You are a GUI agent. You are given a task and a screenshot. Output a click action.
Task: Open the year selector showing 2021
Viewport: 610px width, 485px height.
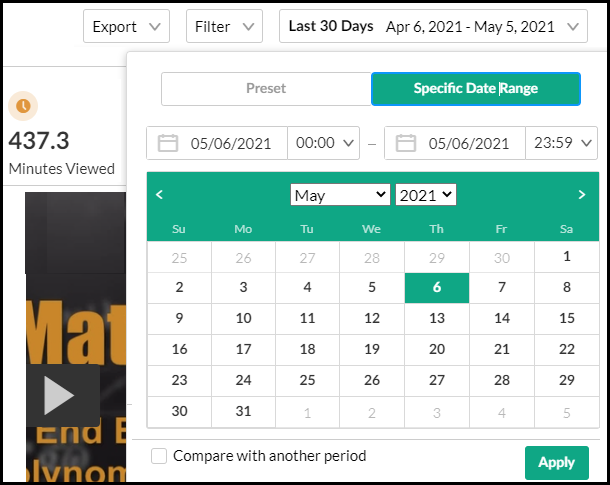click(426, 195)
